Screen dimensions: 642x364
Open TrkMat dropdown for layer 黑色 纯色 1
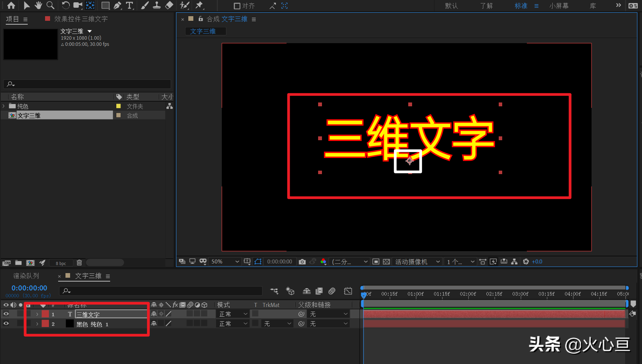tap(277, 324)
